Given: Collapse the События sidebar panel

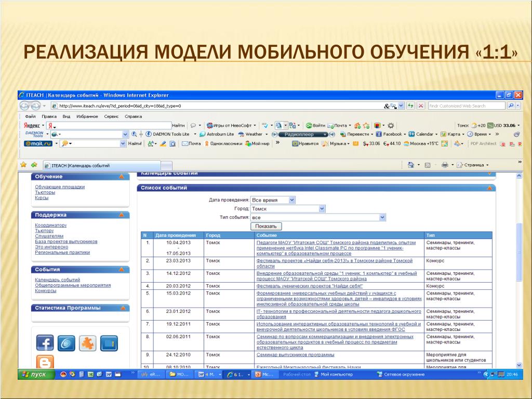Looking at the screenshot, I should click(122, 270).
